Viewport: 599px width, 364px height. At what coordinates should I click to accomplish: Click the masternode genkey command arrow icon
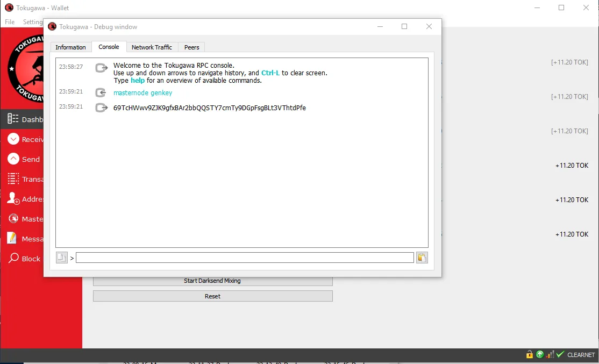(x=101, y=92)
